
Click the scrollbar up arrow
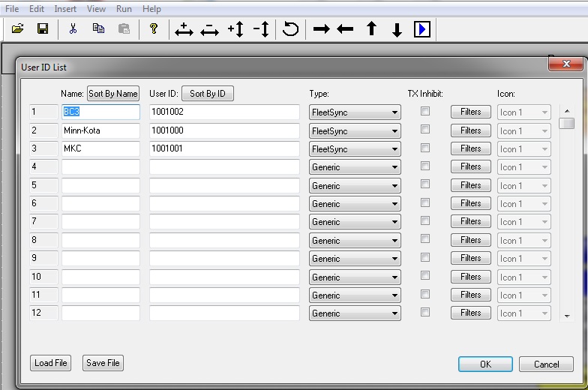(x=567, y=111)
